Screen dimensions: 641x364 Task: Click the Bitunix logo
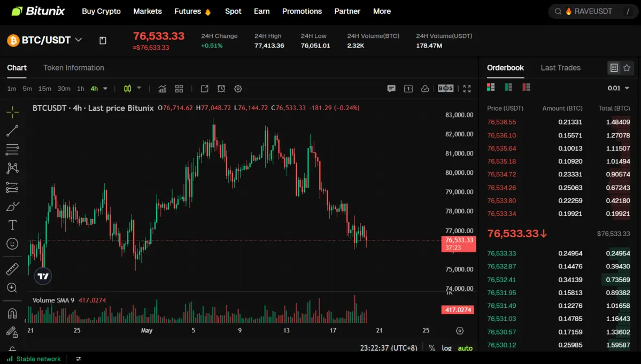pos(38,11)
